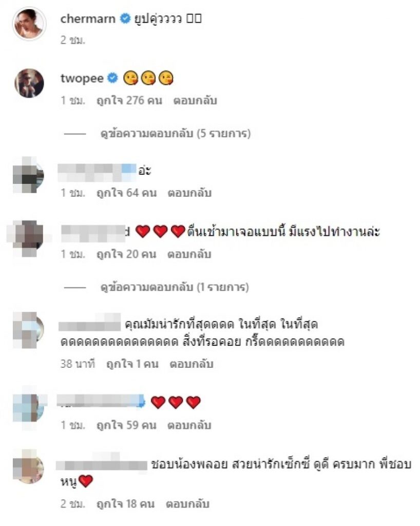
Task: Click ตอบกลับ under twopee's comment
Action: (x=195, y=100)
